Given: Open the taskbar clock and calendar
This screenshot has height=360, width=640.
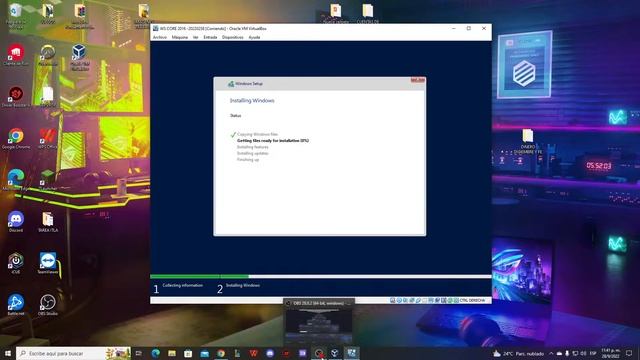Looking at the screenshot, I should (x=611, y=353).
